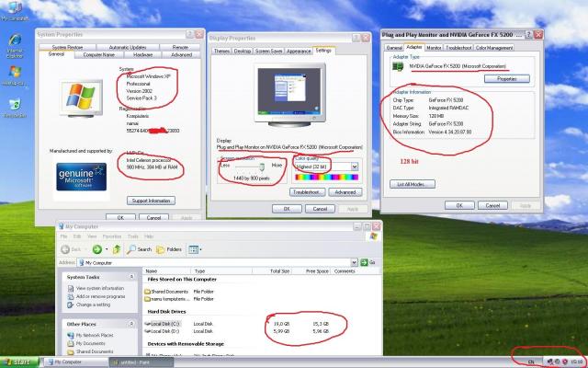This screenshot has width=588, height=368.
Task: Open Screen Saver tab in Display Properties
Action: 269,52
